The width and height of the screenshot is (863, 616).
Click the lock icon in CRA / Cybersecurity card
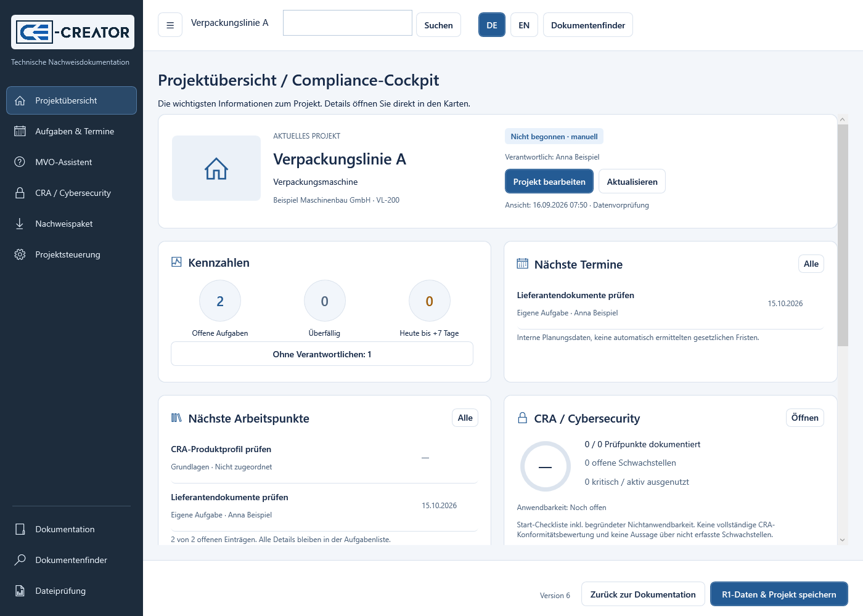(x=522, y=418)
